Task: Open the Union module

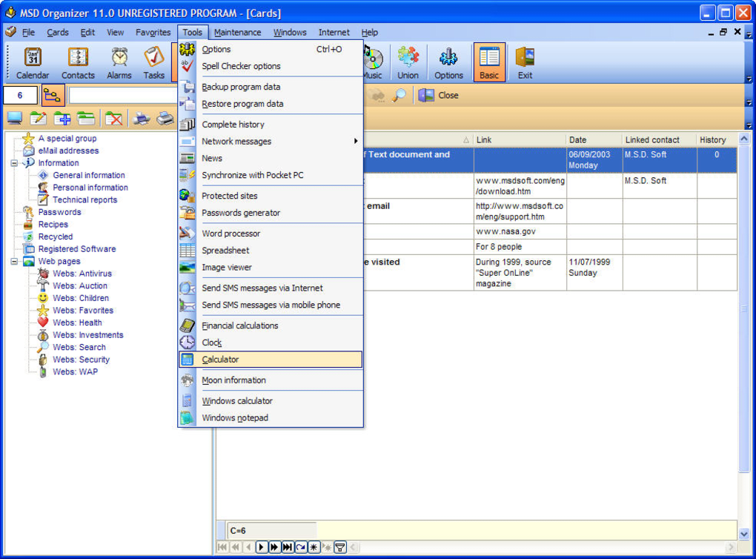Action: 408,62
